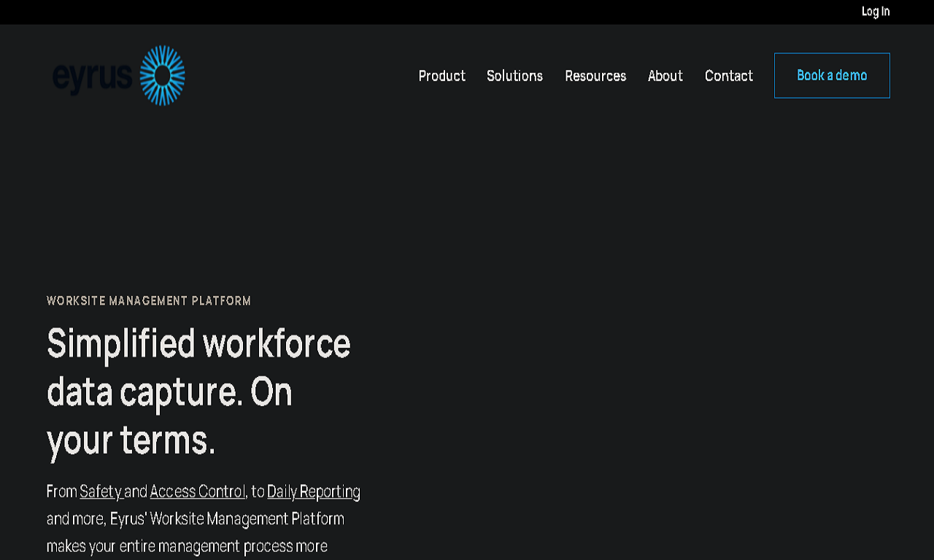Open the About menu
Image resolution: width=934 pixels, height=560 pixels.
click(665, 76)
